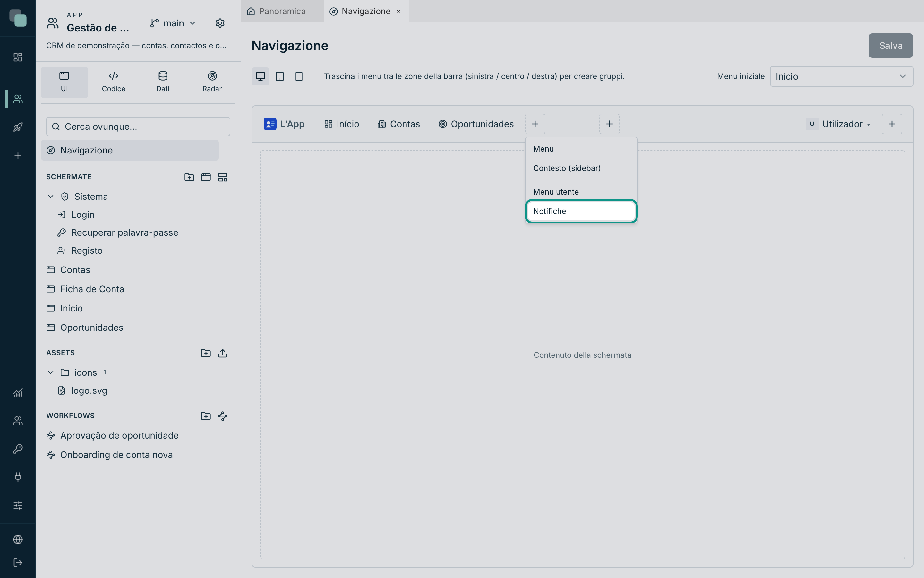Open Recuperar palavra-passe screen
Screen dimensions: 924x578
[118, 232]
